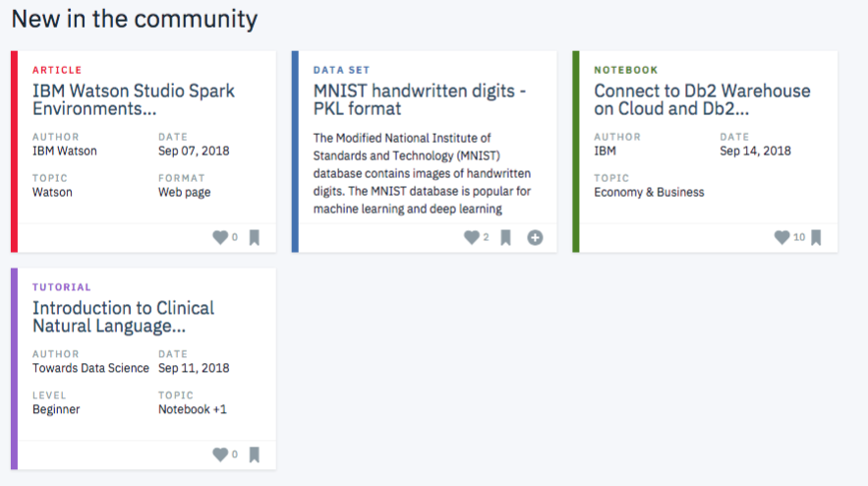Like the IBM Watson Studio Spark article
Screen dimensions: 868x486
click(x=220, y=237)
